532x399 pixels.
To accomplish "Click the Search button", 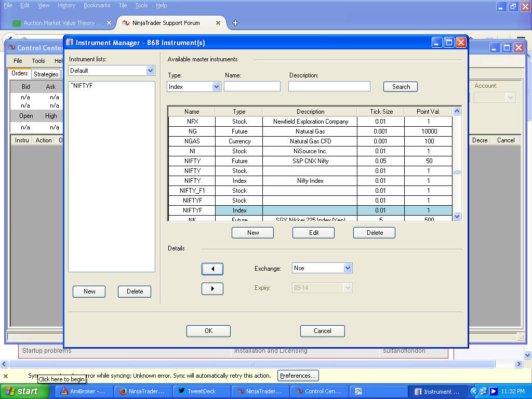I will click(x=401, y=87).
